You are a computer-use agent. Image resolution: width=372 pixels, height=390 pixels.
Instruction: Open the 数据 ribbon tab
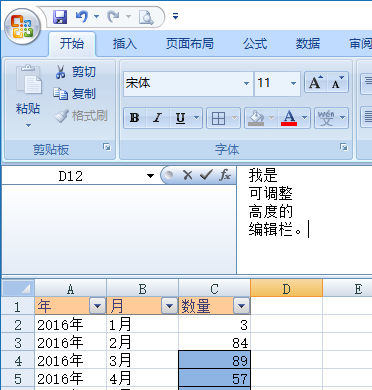pyautogui.click(x=308, y=44)
